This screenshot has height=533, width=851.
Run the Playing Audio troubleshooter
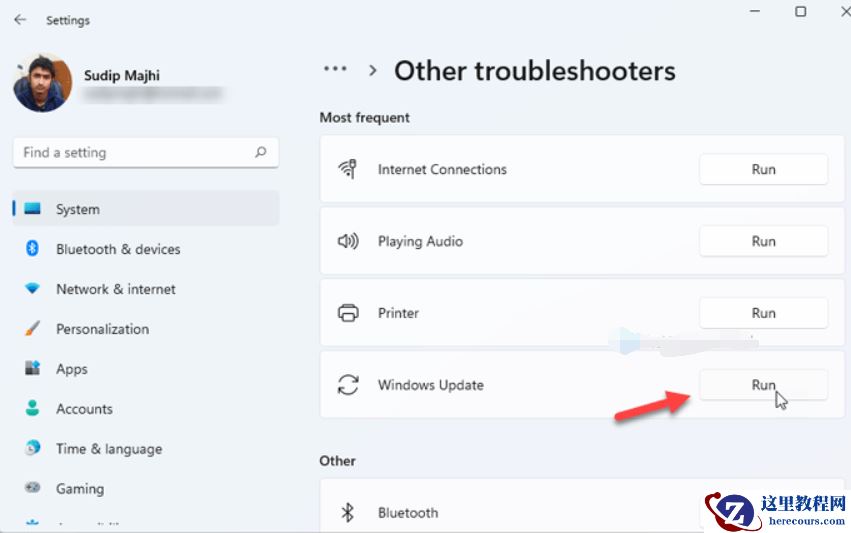point(763,241)
